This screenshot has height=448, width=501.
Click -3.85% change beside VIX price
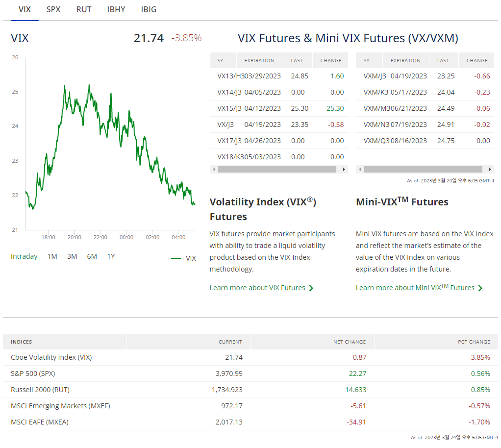[x=187, y=38]
